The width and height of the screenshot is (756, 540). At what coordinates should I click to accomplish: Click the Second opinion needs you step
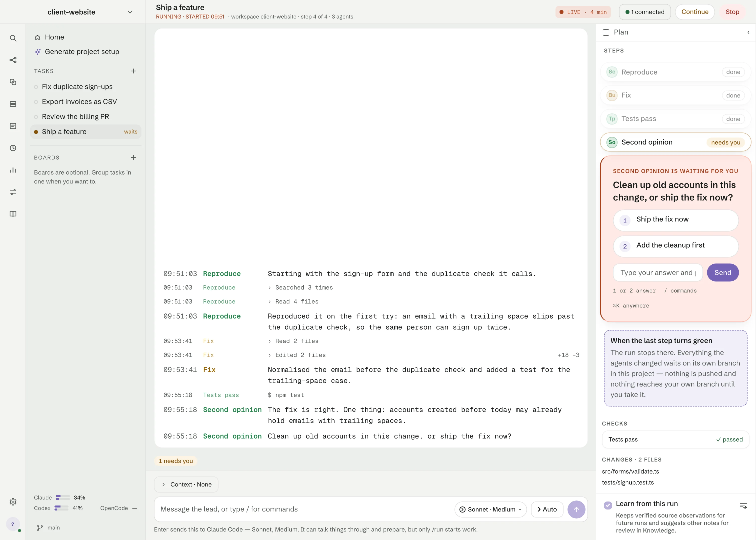tap(675, 142)
